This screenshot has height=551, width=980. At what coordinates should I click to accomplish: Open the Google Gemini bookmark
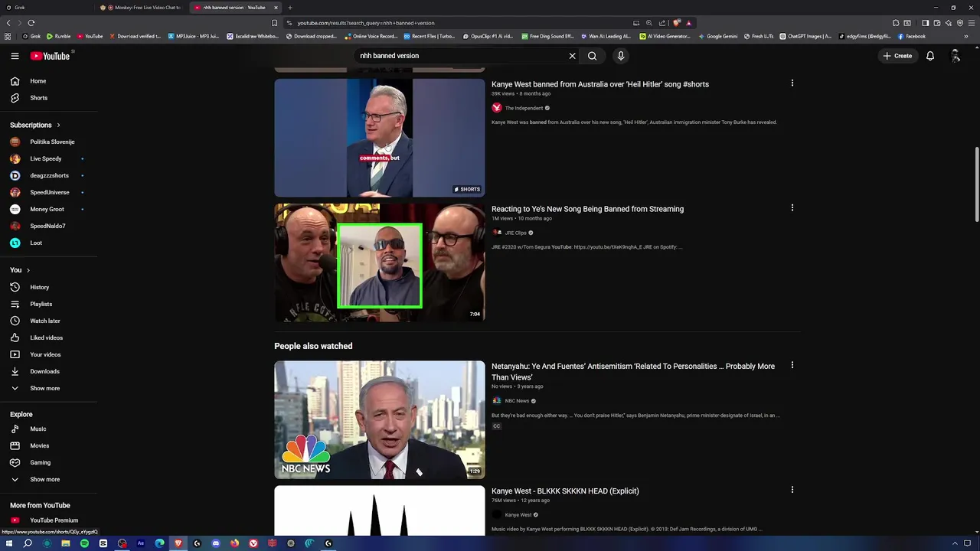coord(718,36)
